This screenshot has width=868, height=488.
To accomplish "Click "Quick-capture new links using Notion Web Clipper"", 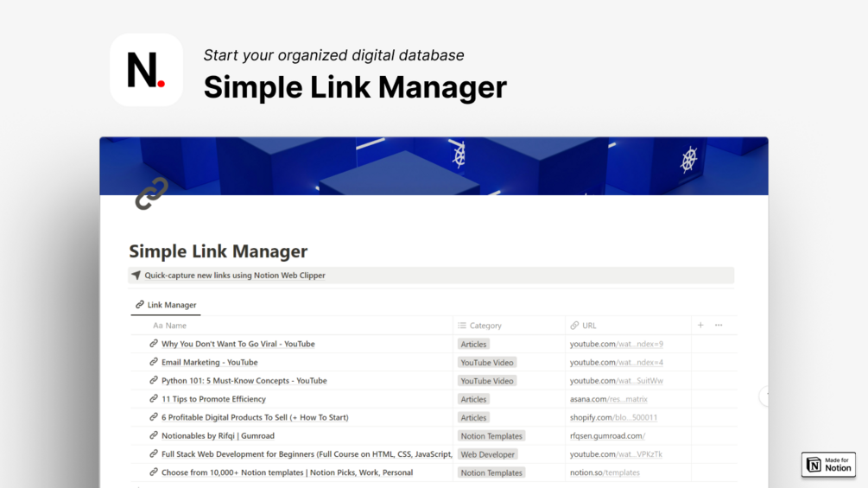I will 235,275.
